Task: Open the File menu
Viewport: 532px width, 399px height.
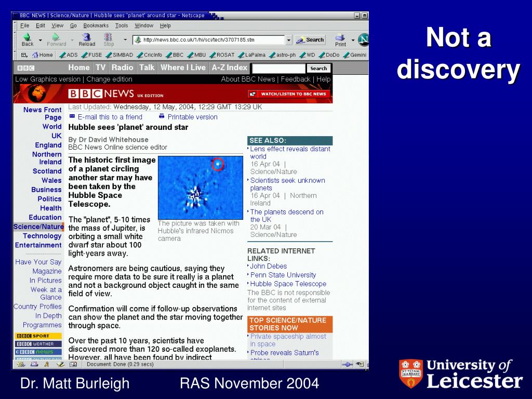Action: click(25, 25)
